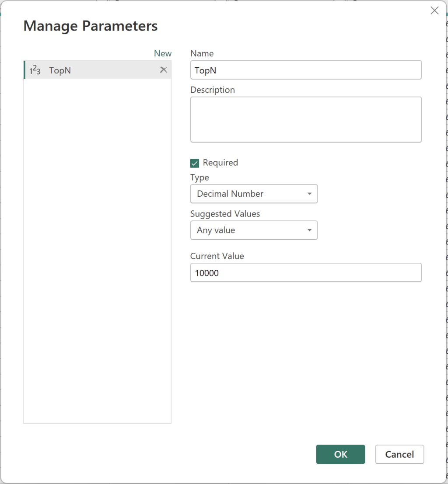
Task: Cancel the Manage Parameters dialog
Action: [x=399, y=454]
